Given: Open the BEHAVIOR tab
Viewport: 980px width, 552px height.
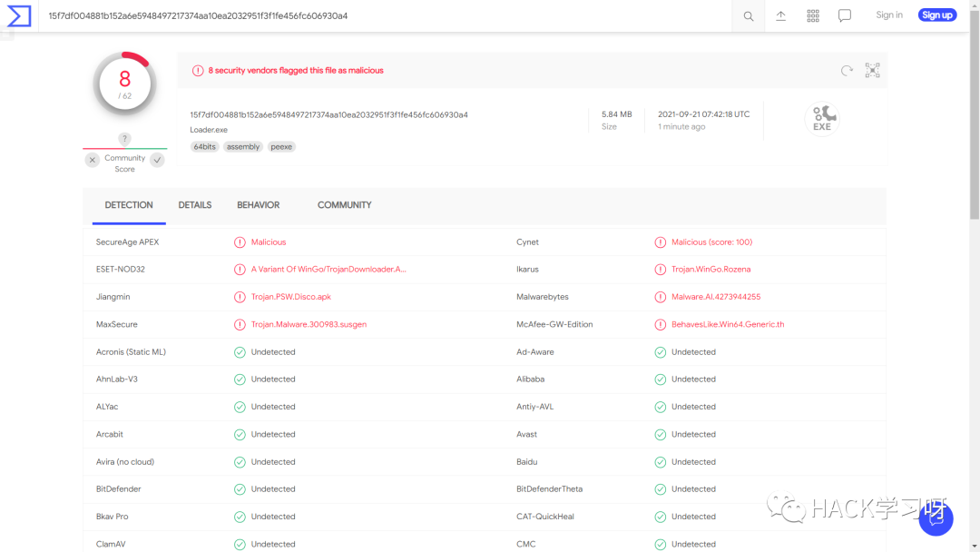Looking at the screenshot, I should [x=258, y=205].
